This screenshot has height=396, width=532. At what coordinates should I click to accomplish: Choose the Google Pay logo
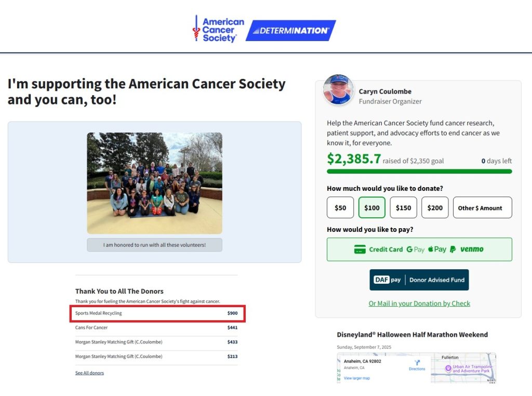click(x=416, y=249)
